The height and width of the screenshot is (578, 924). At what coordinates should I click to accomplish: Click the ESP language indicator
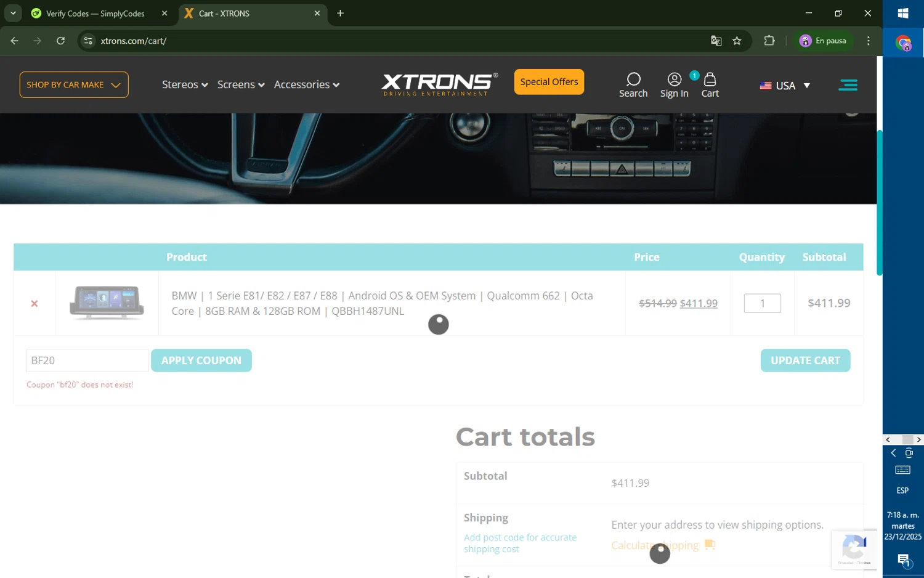(902, 490)
